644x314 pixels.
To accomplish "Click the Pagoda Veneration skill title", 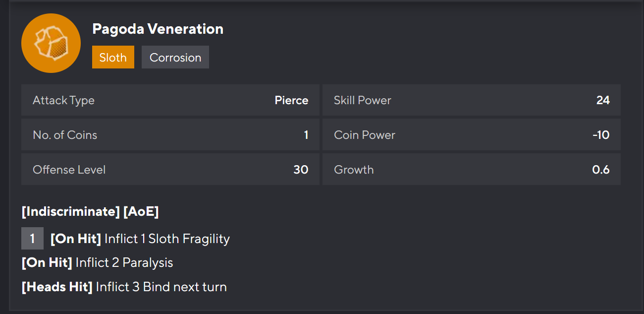I will pos(158,29).
